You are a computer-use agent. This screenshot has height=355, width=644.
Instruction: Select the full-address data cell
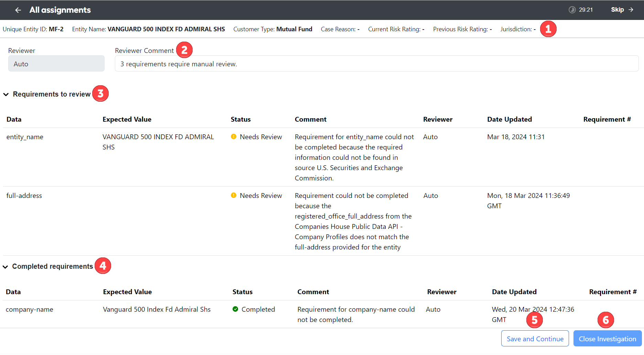tap(24, 196)
